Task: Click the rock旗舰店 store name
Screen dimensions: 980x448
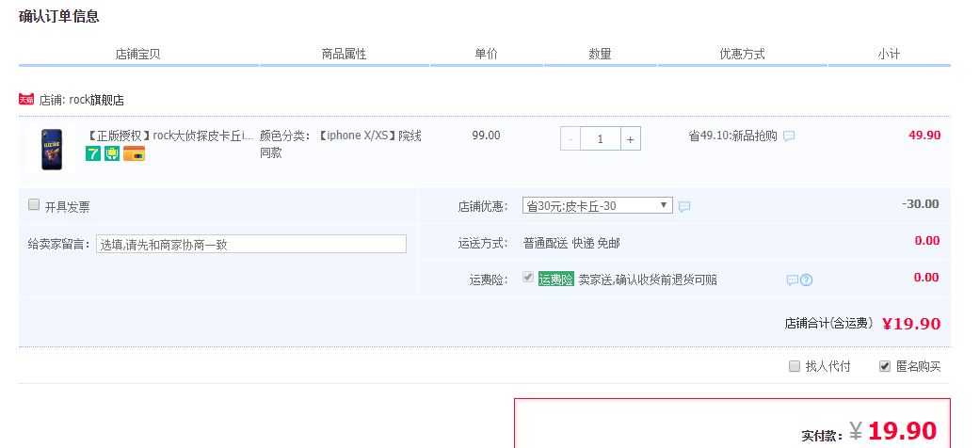Action: 96,100
